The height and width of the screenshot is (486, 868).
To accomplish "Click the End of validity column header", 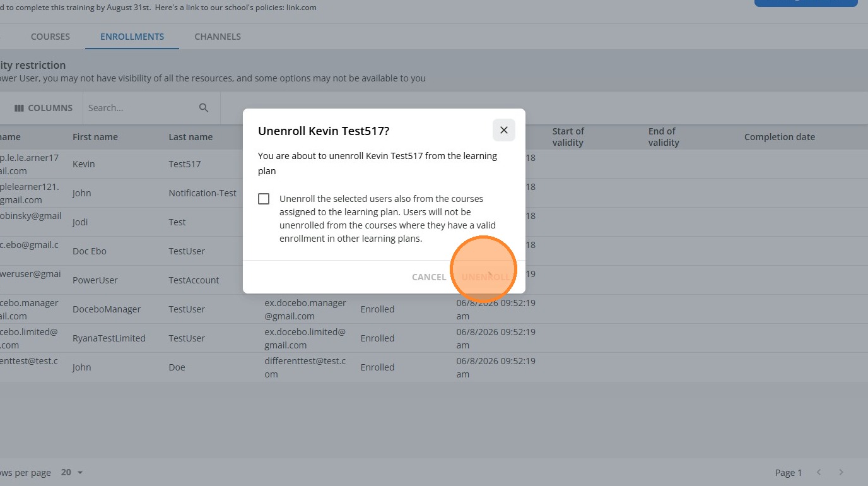I will click(x=664, y=137).
